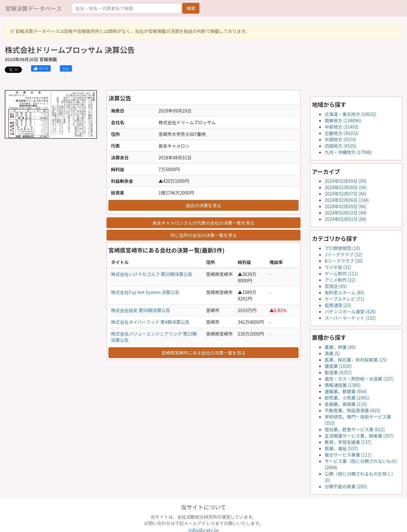
Task: Browse 金融業，保険業 (215) industry
Action: [x=346, y=404]
